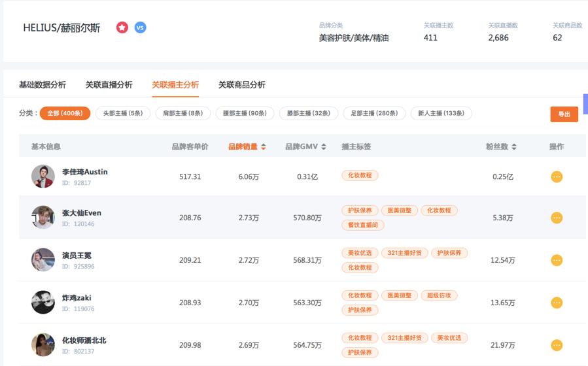The height and width of the screenshot is (366, 588).
Task: Open more actions for 炸鸡zaki
Action: [557, 303]
